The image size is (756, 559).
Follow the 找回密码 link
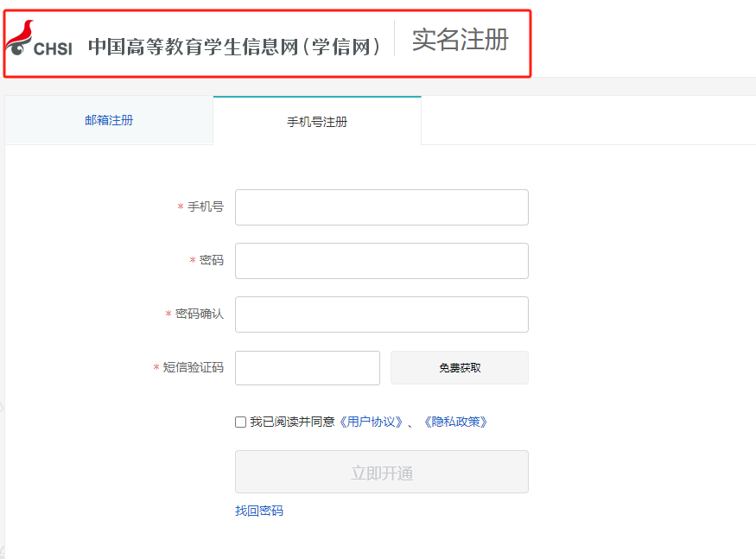pos(258,511)
